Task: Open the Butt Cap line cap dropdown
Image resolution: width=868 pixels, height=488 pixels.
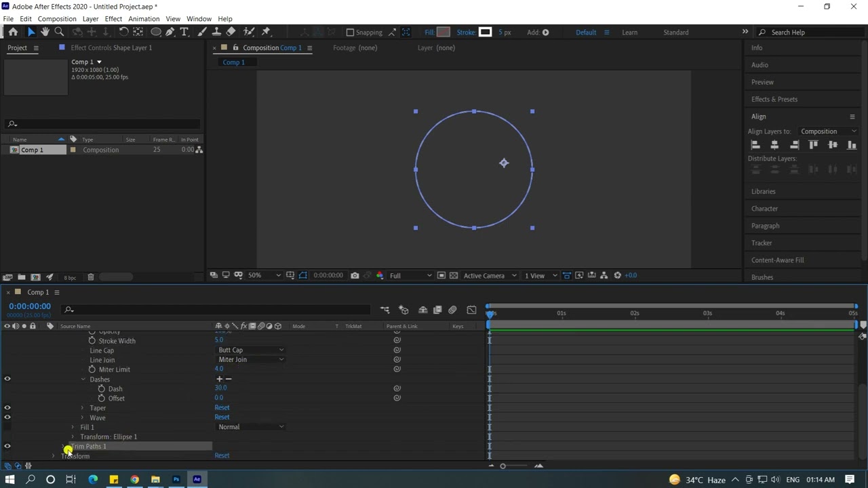Action: point(250,350)
